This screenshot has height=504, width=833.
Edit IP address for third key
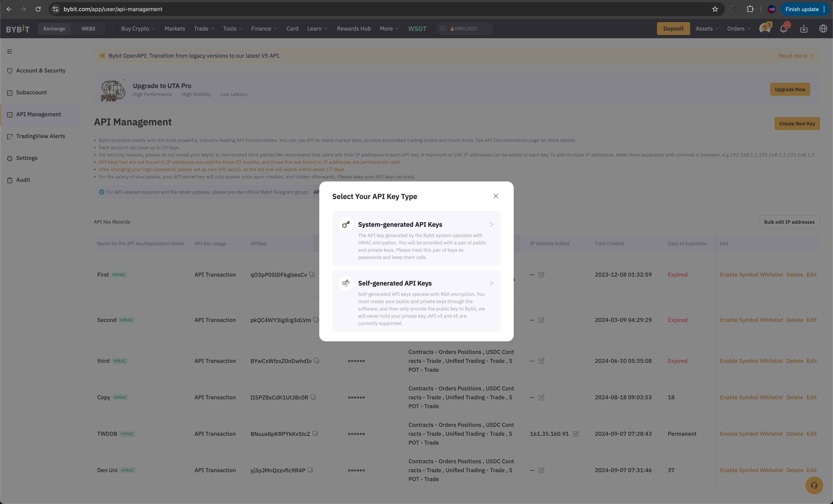pyautogui.click(x=541, y=361)
